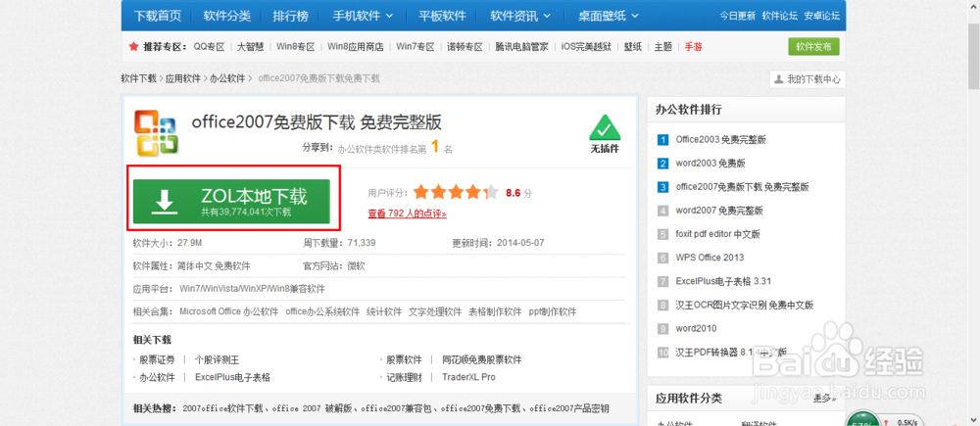Click 软件下载 breadcrumb
The width and height of the screenshot is (980, 426).
pyautogui.click(x=139, y=78)
